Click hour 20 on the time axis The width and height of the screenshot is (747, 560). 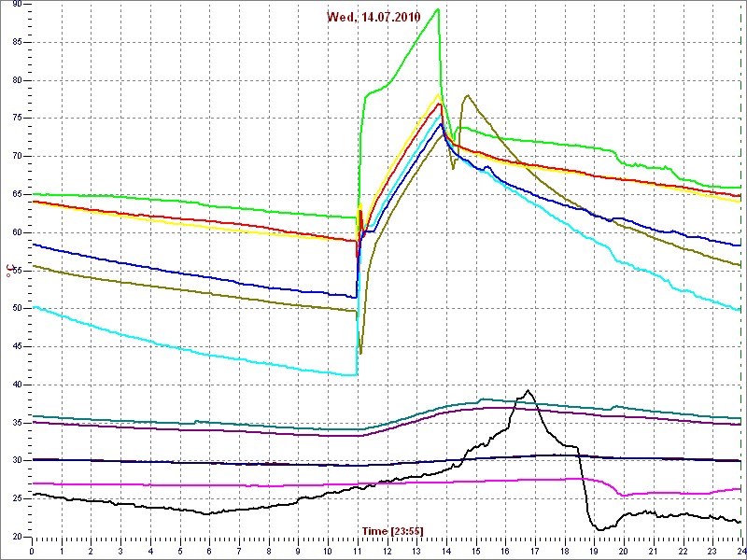coord(622,551)
